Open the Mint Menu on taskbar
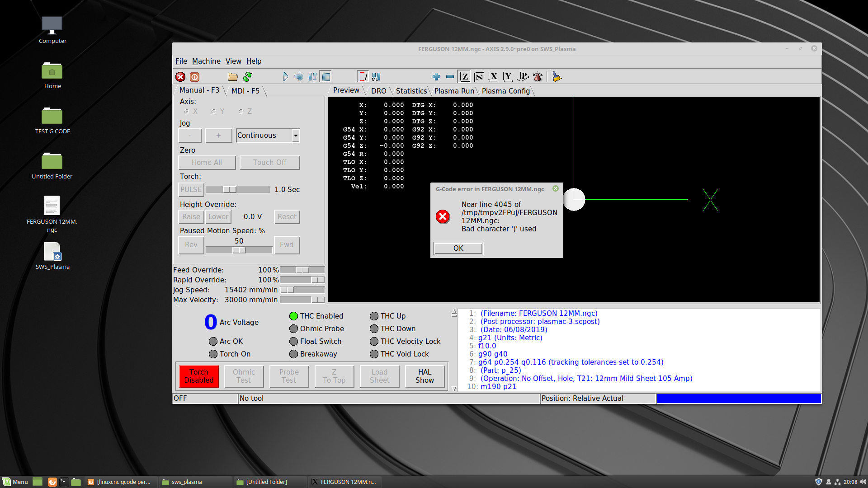Viewport: 868px width, 488px height. click(x=15, y=482)
